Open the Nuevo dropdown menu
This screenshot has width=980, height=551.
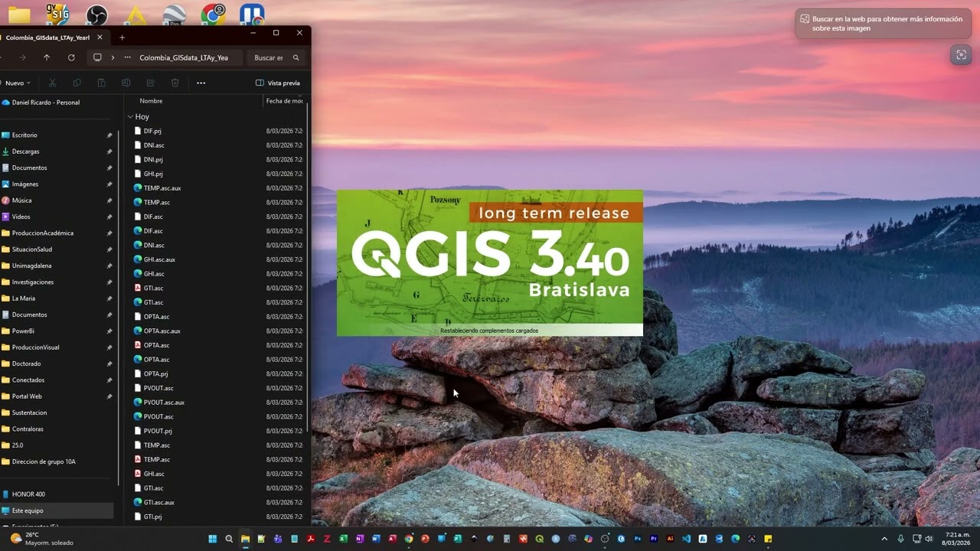[x=16, y=83]
